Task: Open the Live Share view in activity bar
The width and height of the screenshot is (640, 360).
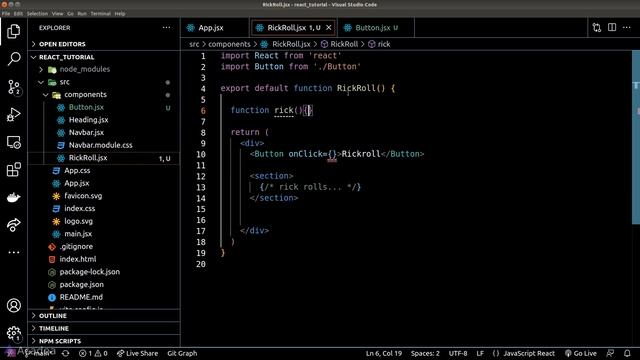Action: [x=13, y=225]
